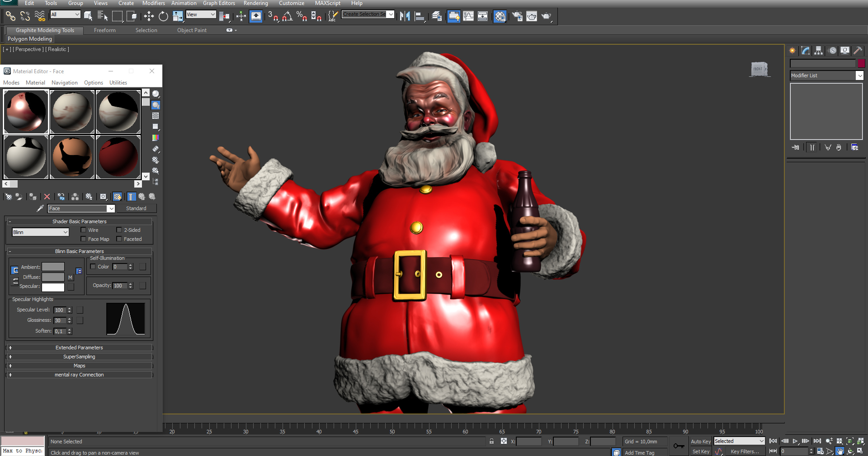Screen dimensions: 868x456
Task: Activate the Select Object tool
Action: pos(89,16)
